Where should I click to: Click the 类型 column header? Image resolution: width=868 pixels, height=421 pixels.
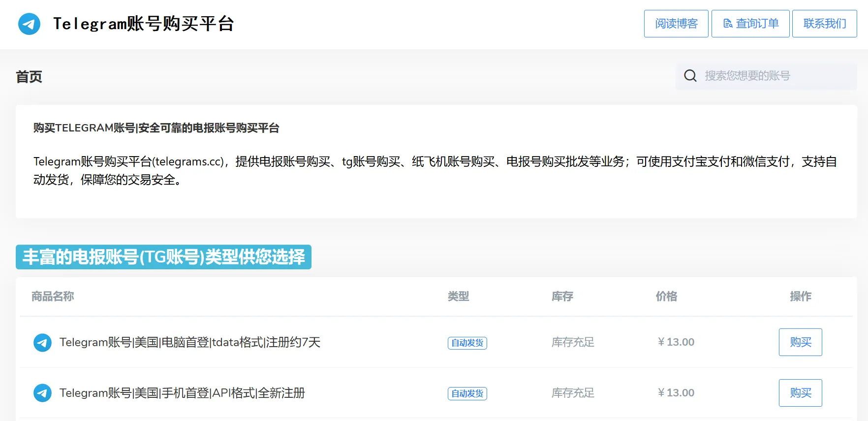[x=458, y=296]
